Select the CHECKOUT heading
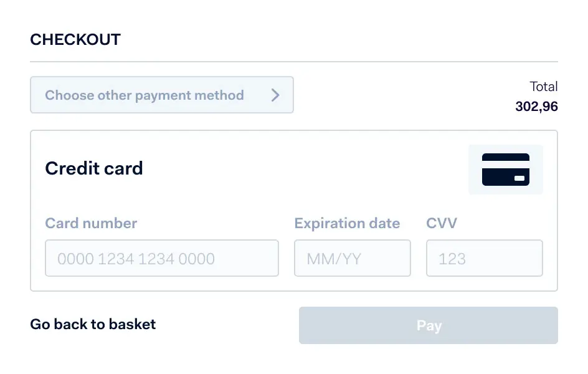The width and height of the screenshot is (588, 374). click(x=75, y=39)
